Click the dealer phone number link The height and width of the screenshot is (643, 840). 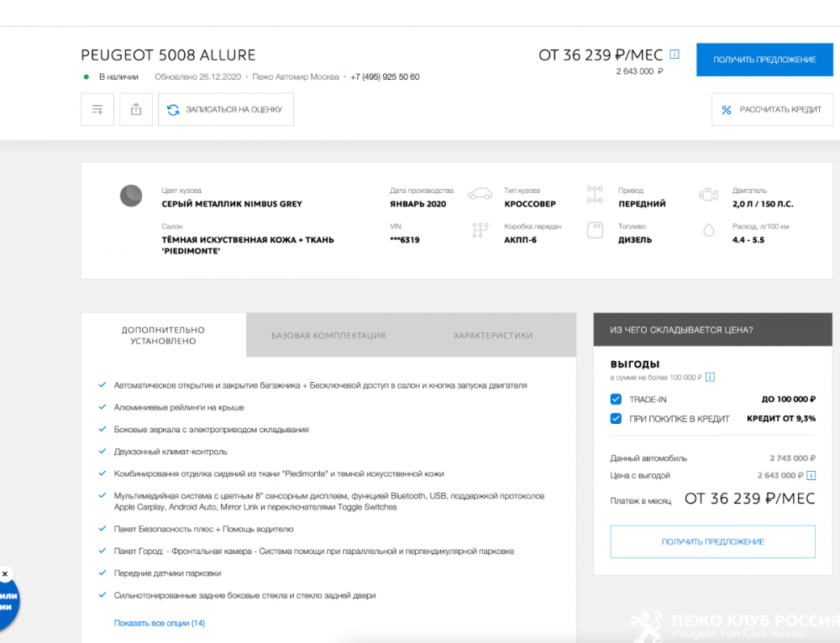click(385, 77)
